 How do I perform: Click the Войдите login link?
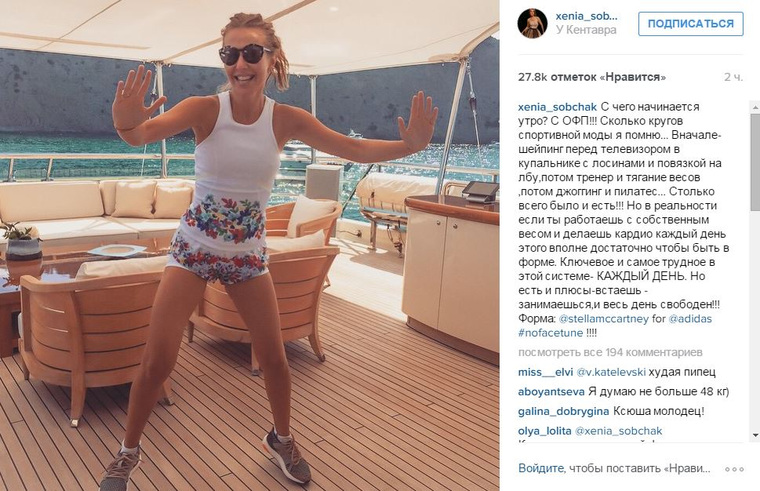(x=540, y=469)
